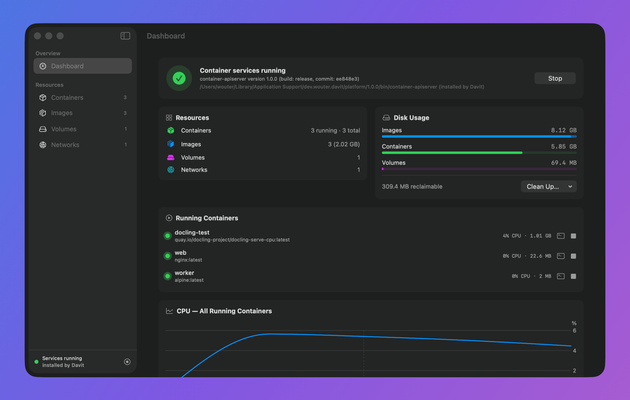Screen dimensions: 630x400
Task: Stop the docling-test container square icon
Action: 573,236
